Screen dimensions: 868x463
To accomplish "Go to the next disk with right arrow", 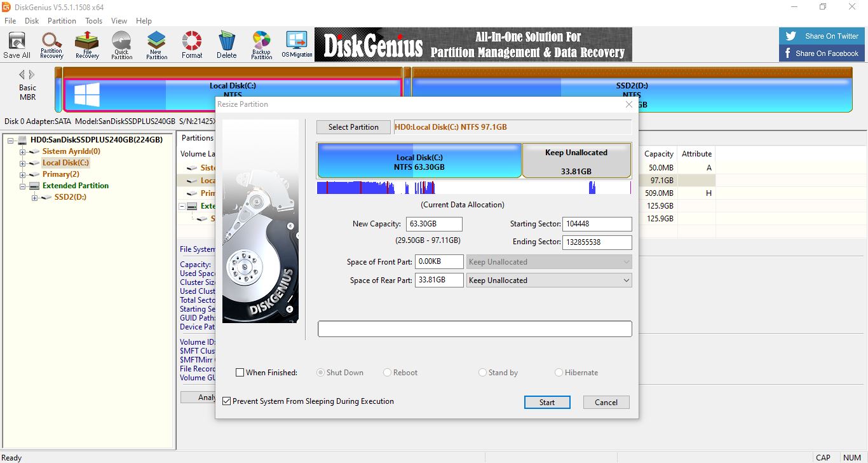I will [x=32, y=74].
